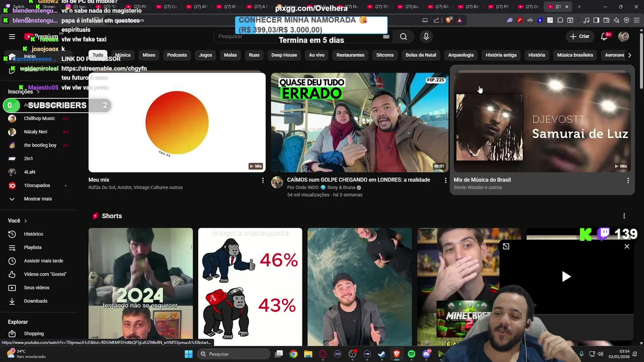Switch to the "(27) On" tab
Image resolution: width=644 pixels, height=362 pixels.
coord(529,7)
